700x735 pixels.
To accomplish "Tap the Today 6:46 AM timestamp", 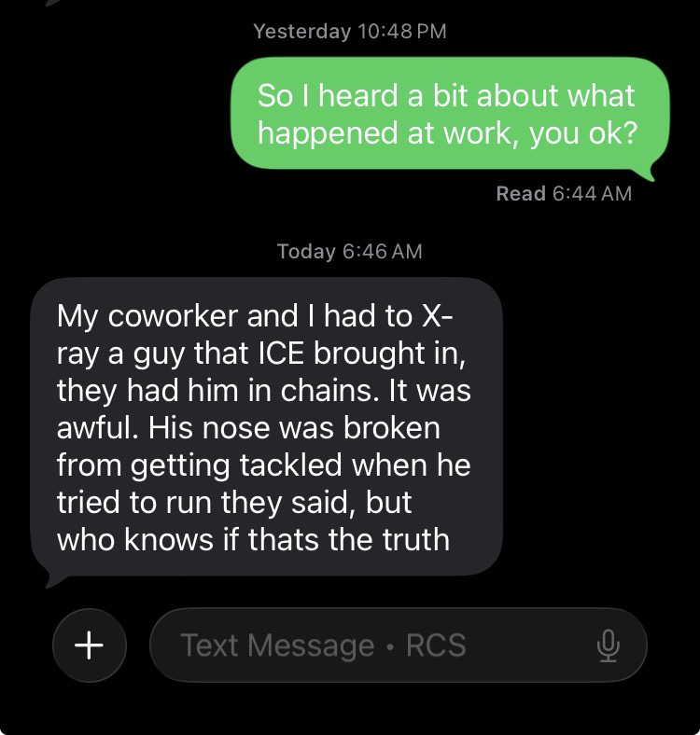I will tap(350, 251).
